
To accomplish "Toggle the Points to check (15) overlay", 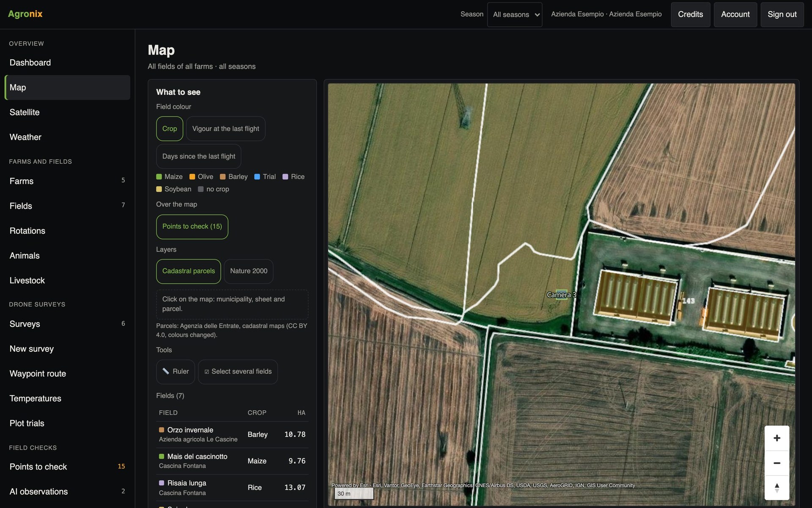I will 192,226.
